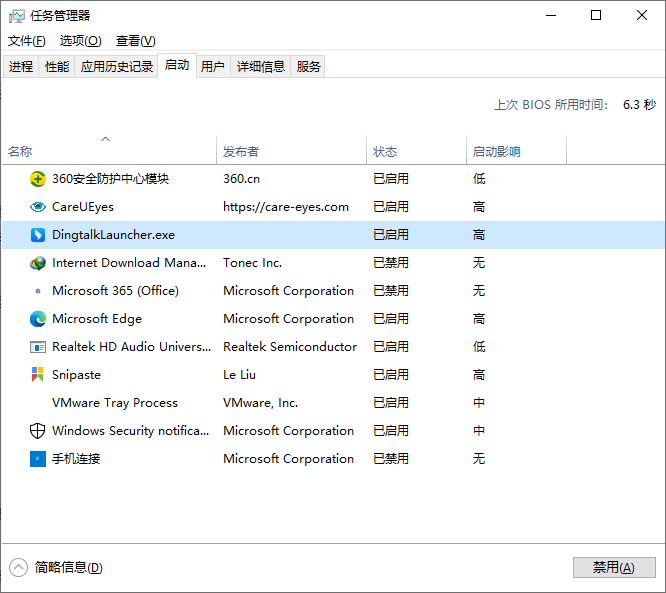
Task: Click the Microsoft Edge icon
Action: pos(38,319)
